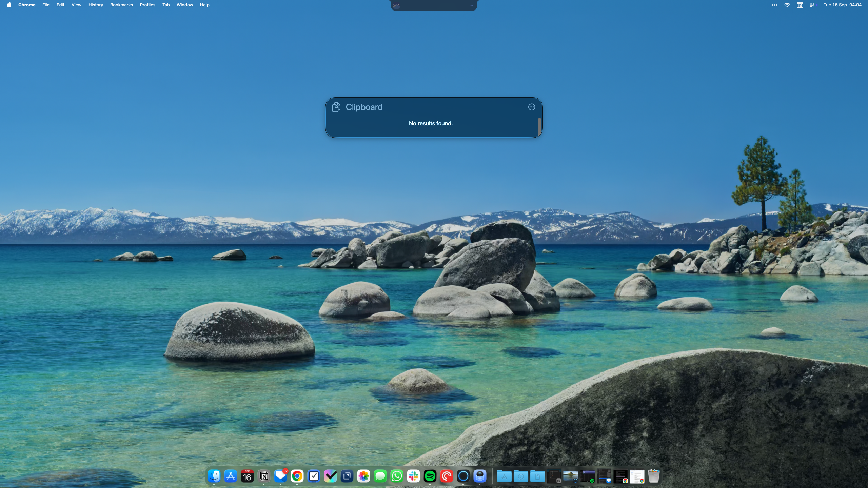Open Messages from the Dock
868x488 pixels.
[380, 476]
